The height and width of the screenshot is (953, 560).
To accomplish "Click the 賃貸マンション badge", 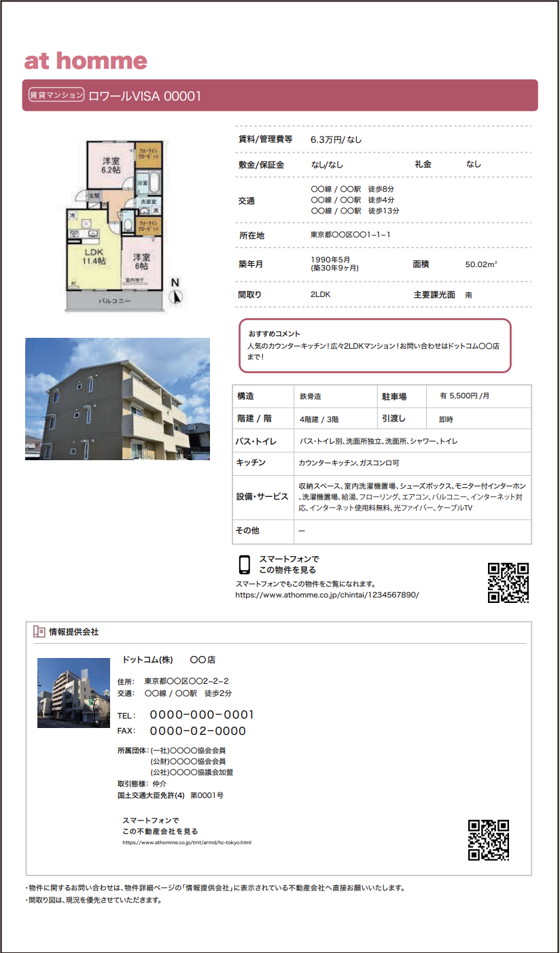I will 56,96.
